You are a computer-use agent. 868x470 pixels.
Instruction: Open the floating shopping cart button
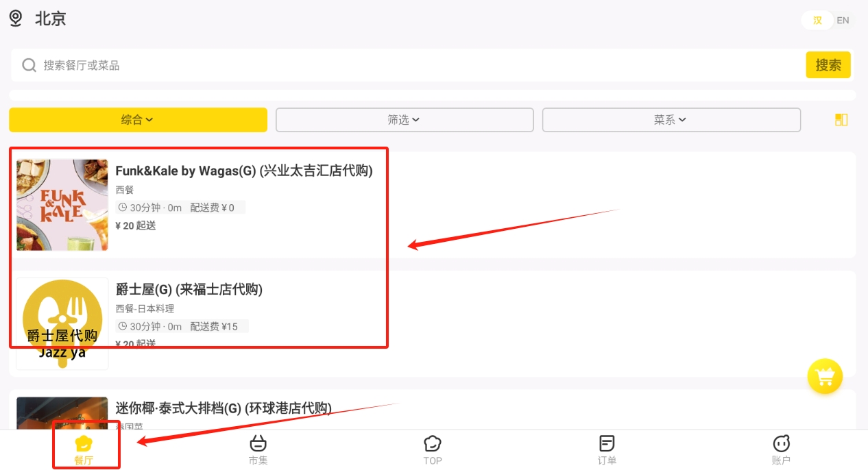(825, 376)
